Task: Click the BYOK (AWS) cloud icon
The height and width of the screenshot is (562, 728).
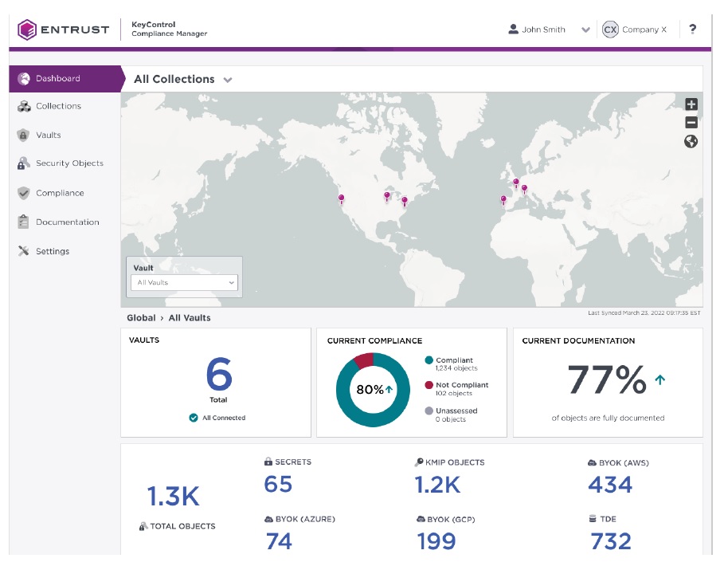Action: (592, 463)
